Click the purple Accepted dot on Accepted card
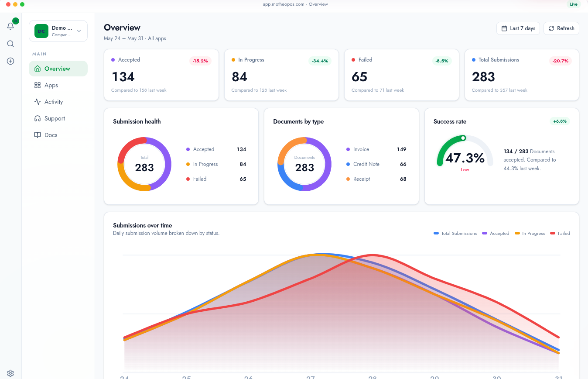 pos(113,60)
